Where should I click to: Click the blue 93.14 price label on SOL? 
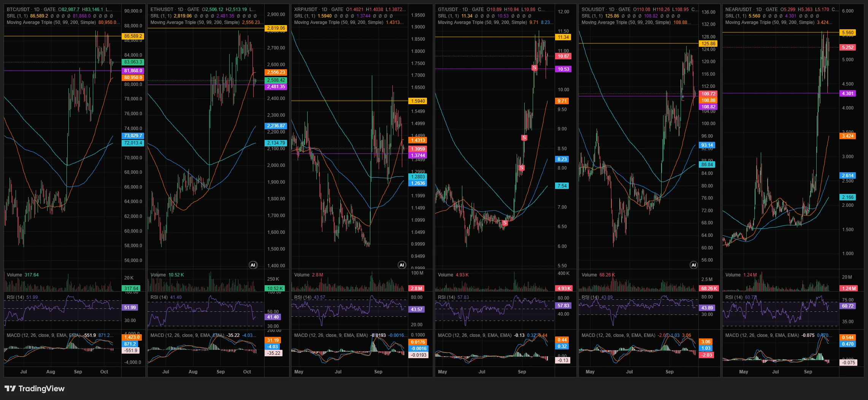[707, 145]
